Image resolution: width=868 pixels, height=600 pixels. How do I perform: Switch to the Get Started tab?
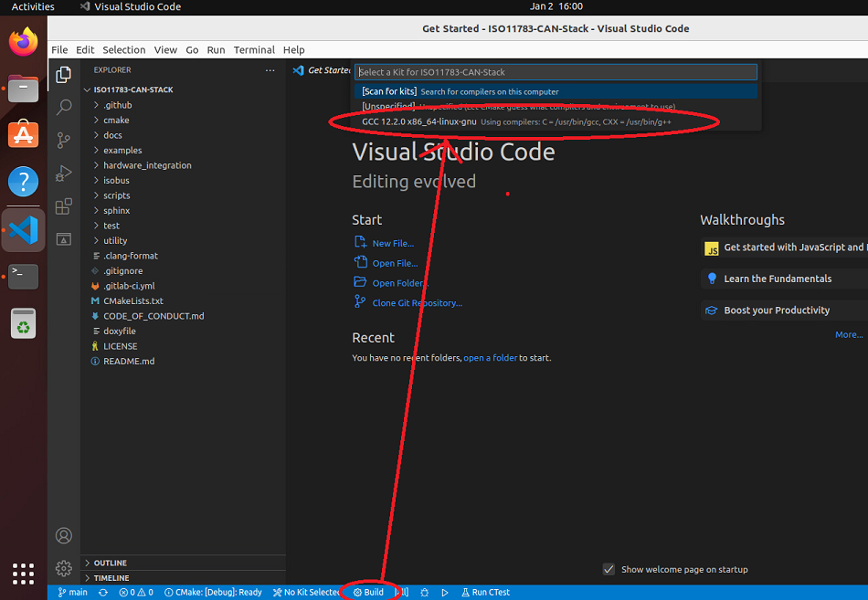323,70
